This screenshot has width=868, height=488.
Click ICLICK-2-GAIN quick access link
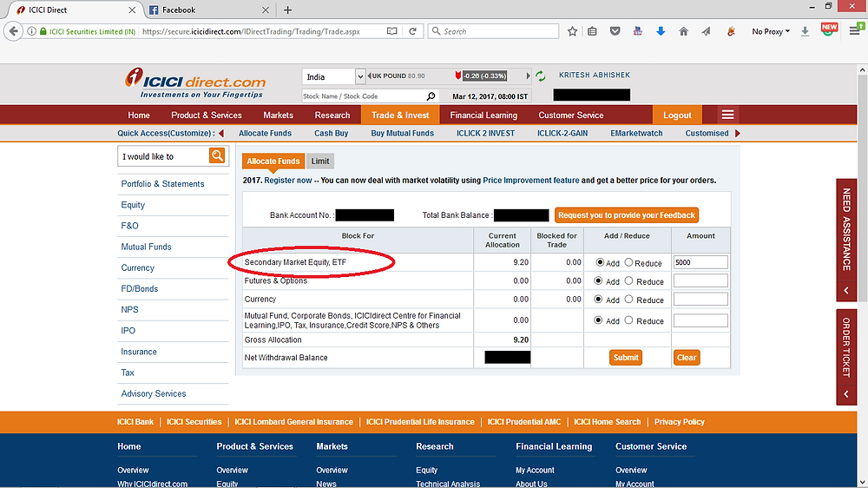pos(562,133)
